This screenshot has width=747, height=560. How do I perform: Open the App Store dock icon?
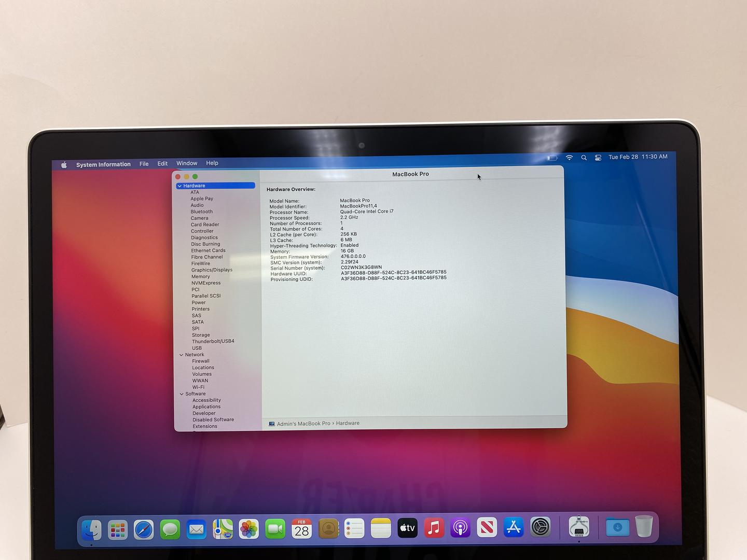(513, 528)
